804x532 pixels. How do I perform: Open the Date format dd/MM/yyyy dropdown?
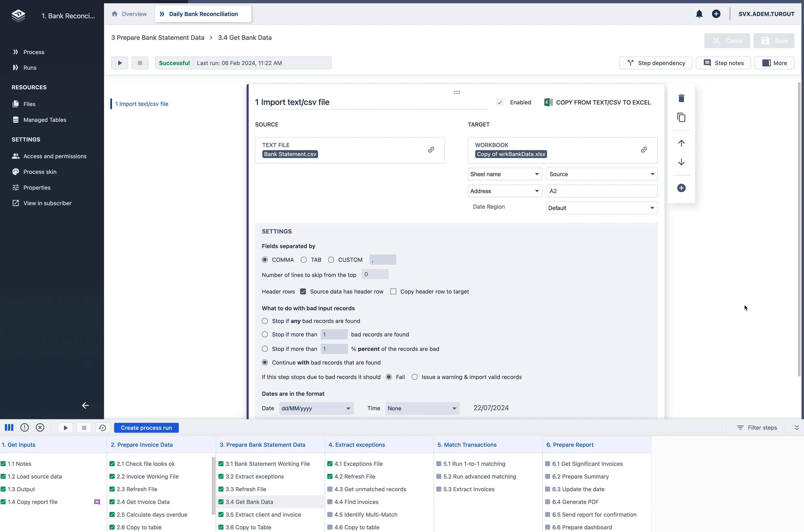coord(316,408)
